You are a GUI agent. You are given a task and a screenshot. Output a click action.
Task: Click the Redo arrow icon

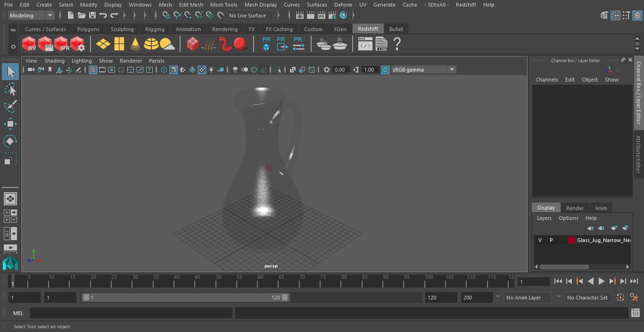coord(114,16)
